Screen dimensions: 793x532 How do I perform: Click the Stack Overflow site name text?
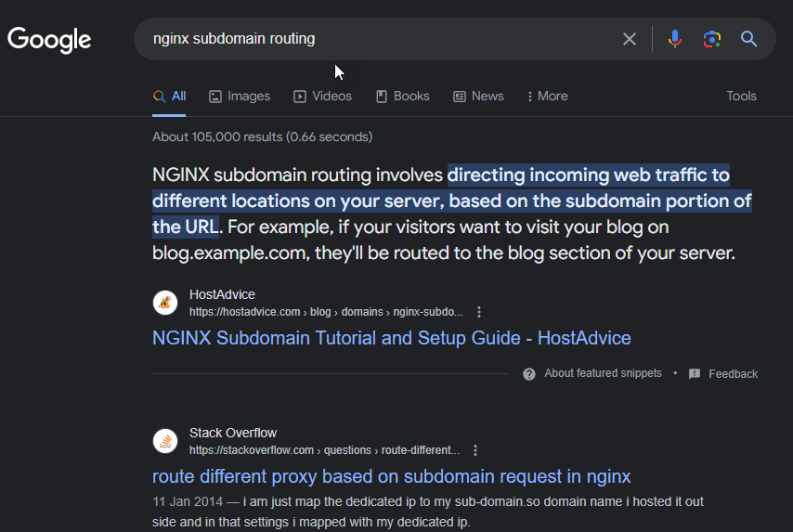pyautogui.click(x=233, y=433)
